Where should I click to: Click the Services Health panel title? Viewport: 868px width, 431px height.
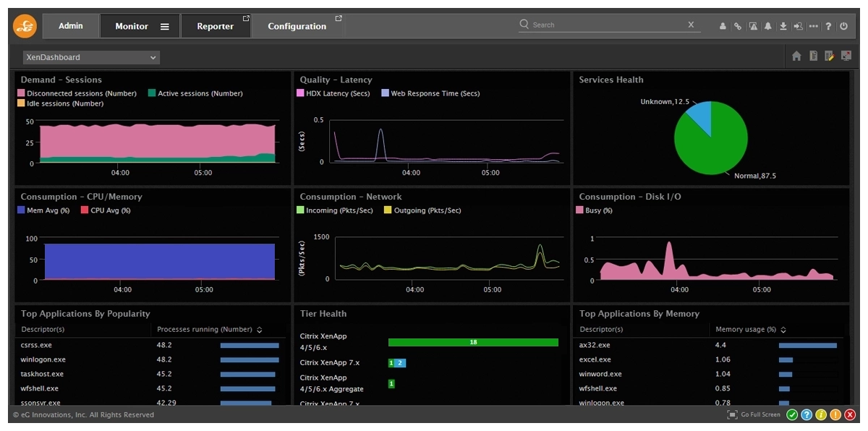click(611, 80)
